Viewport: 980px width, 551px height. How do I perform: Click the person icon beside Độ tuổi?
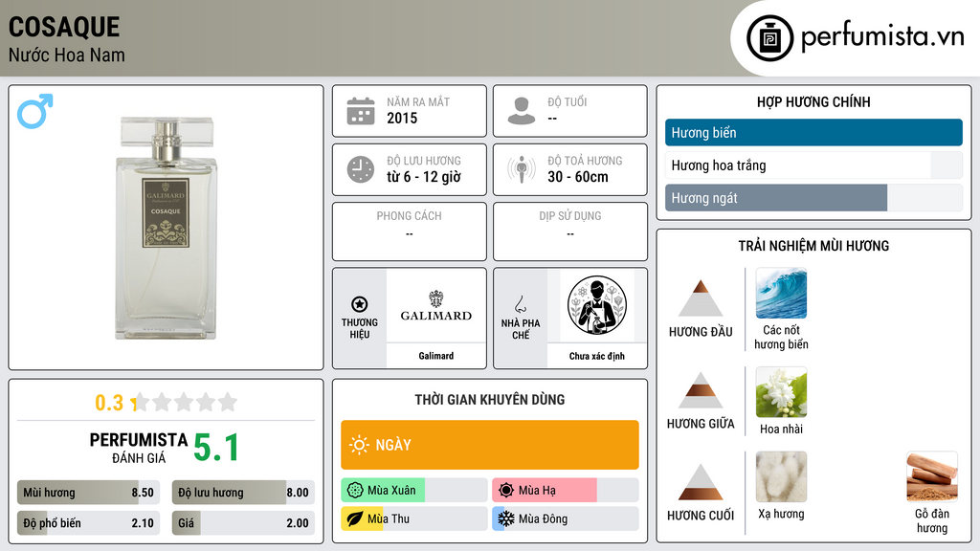pos(522,111)
